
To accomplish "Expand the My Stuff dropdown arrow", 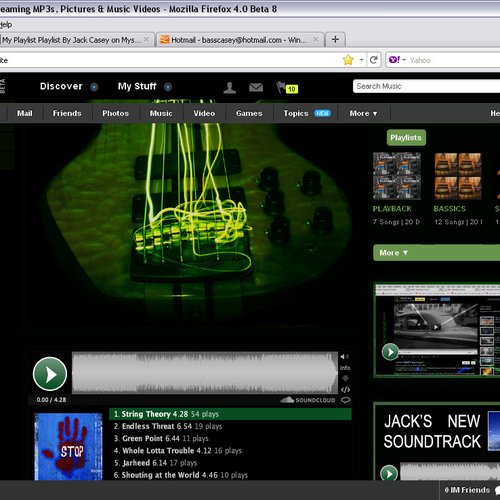I will (168, 87).
